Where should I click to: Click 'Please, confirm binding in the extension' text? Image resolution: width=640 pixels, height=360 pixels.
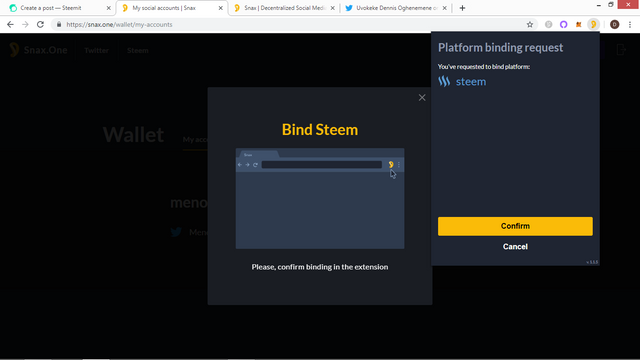click(x=320, y=267)
